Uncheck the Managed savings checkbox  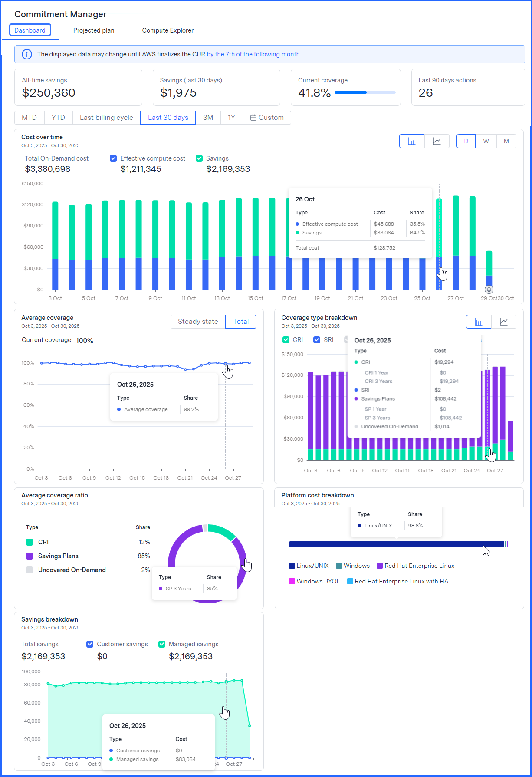(162, 644)
